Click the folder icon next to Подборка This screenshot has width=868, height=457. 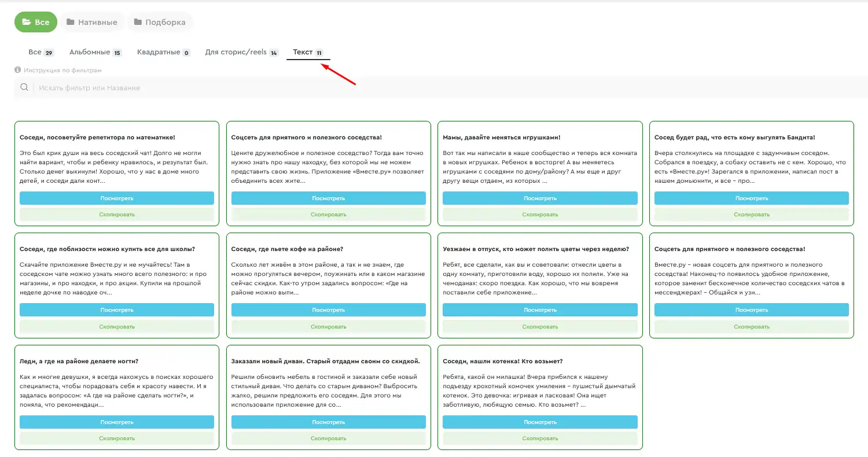[x=138, y=22]
